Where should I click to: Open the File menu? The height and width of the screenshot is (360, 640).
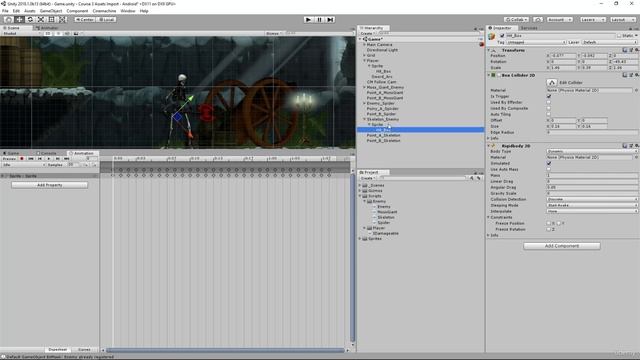pos(5,11)
